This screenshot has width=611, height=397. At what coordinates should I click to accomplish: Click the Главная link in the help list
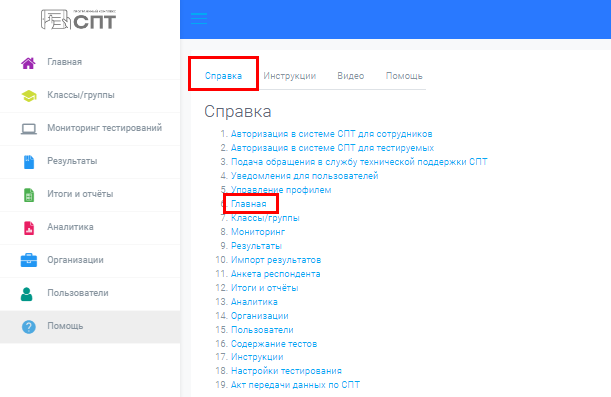click(249, 204)
